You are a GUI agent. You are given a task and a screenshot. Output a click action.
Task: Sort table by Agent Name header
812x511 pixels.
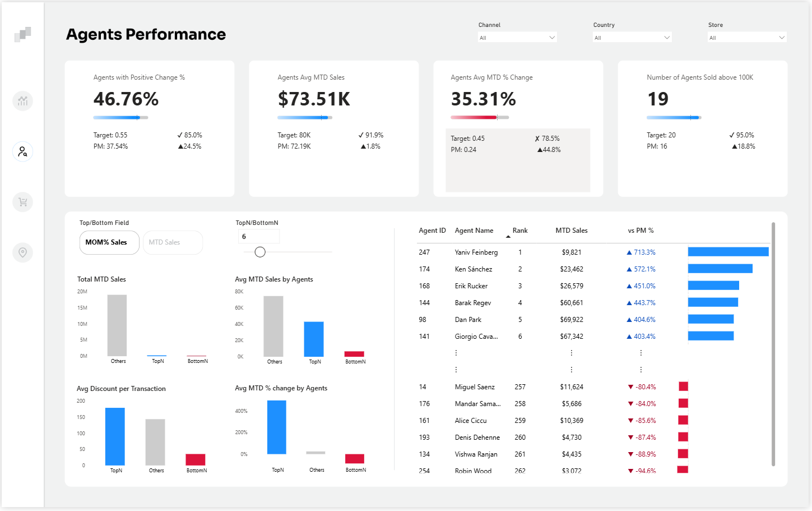click(474, 231)
